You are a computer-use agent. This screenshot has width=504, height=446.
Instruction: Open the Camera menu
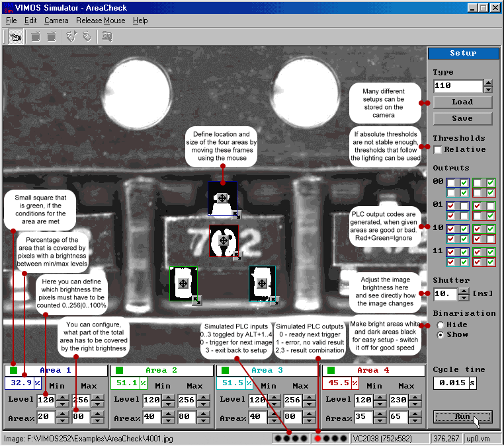(56, 20)
